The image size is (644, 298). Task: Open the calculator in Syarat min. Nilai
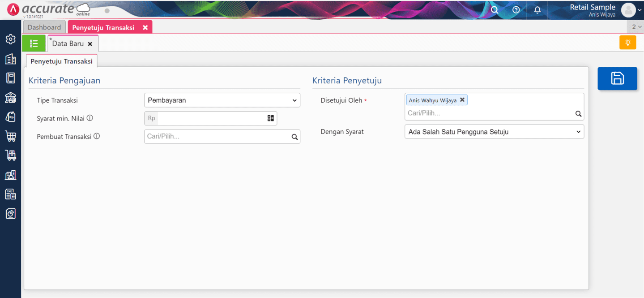pyautogui.click(x=270, y=118)
